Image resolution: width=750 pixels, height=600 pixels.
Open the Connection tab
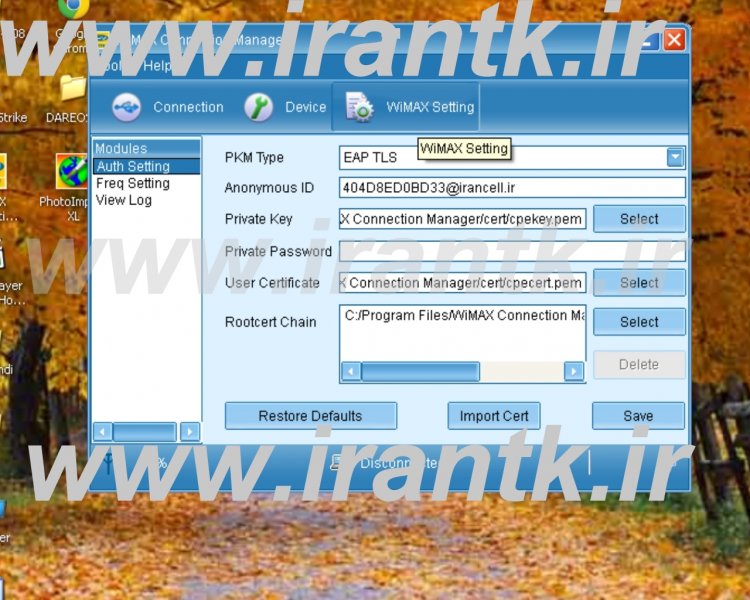(167, 107)
